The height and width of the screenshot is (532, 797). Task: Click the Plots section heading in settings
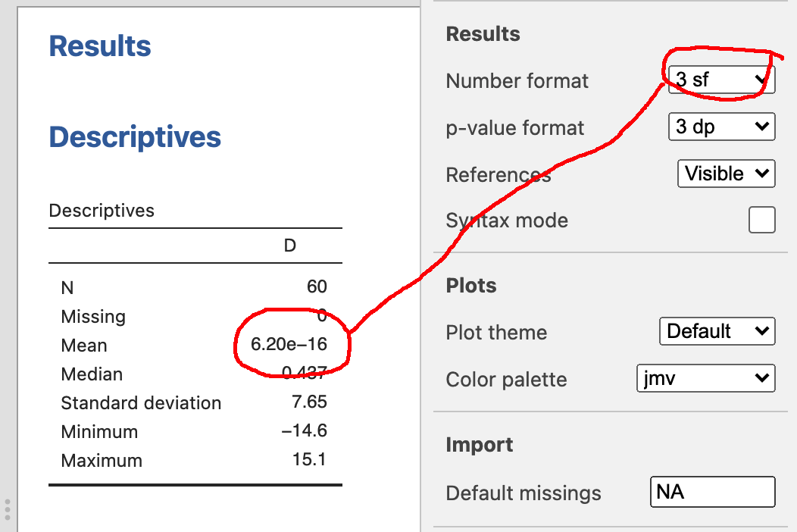(471, 286)
